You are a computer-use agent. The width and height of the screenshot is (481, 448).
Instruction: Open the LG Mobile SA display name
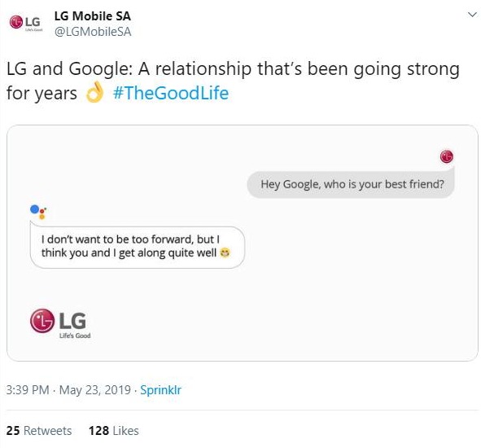[x=92, y=16]
